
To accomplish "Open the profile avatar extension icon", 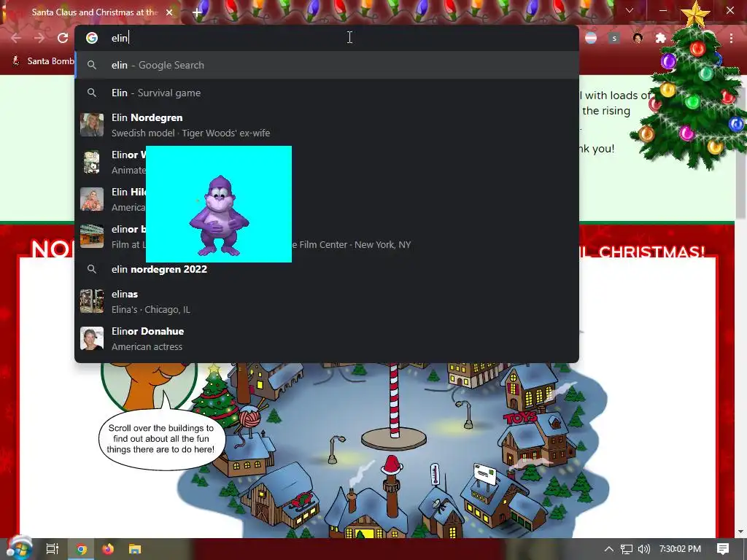I will click(x=638, y=38).
